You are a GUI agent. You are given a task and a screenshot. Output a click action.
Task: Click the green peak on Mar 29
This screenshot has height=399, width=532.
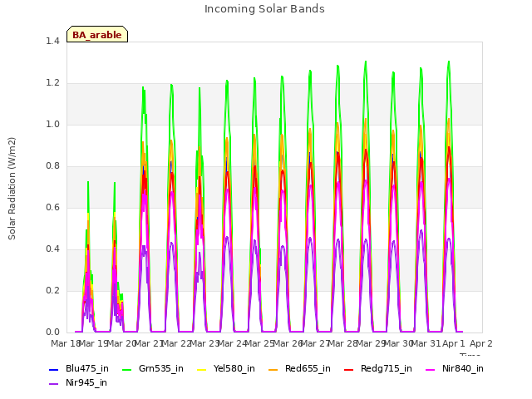[366, 62]
